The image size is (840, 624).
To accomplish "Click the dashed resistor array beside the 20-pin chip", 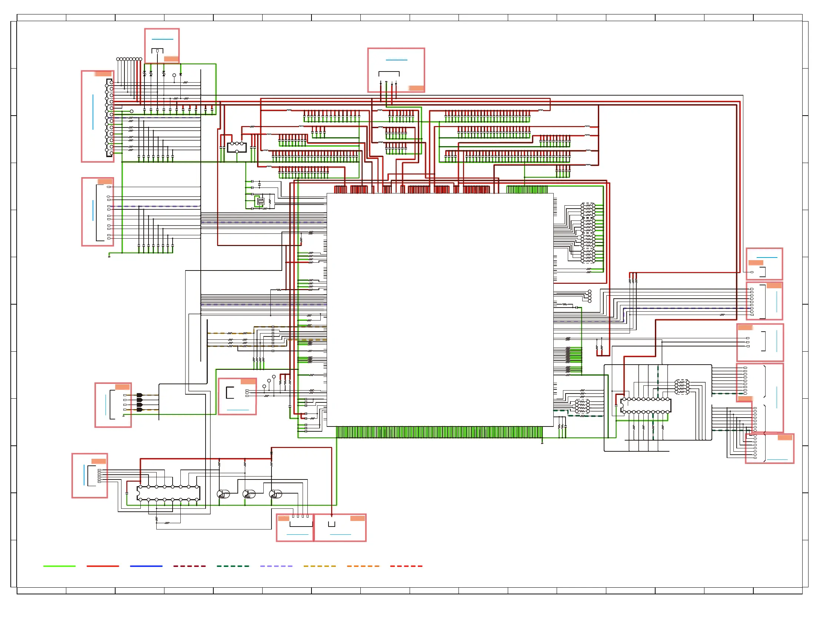I will point(682,387).
